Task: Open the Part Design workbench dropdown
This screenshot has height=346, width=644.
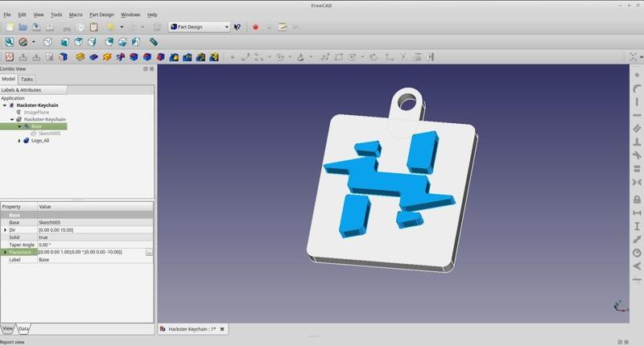Action: coord(199,27)
